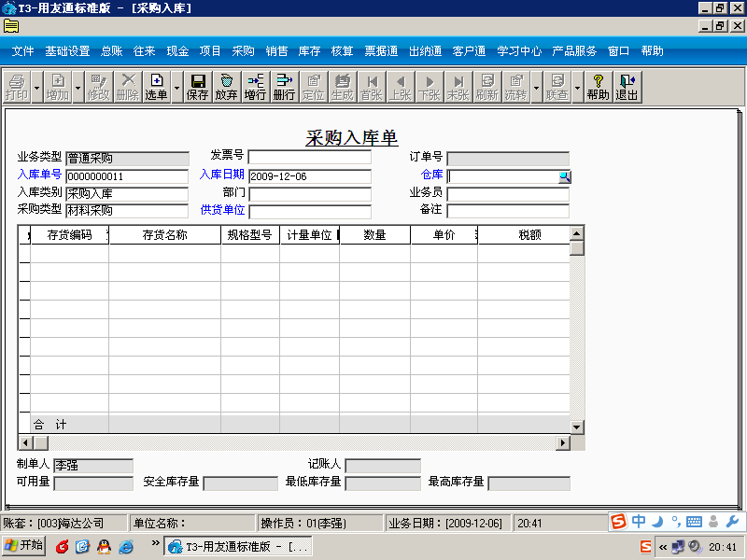This screenshot has height=560, width=747.
Task: Click the 数量 column header
Action: tap(375, 235)
